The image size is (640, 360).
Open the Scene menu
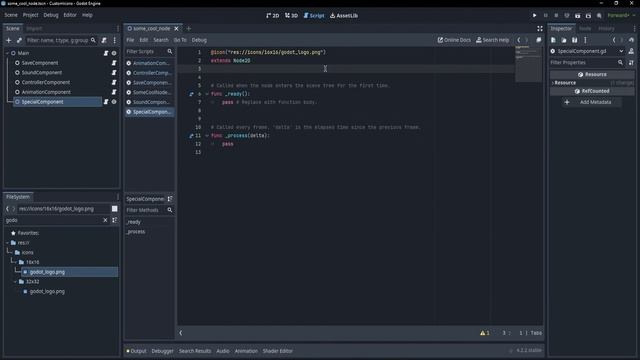(x=11, y=15)
